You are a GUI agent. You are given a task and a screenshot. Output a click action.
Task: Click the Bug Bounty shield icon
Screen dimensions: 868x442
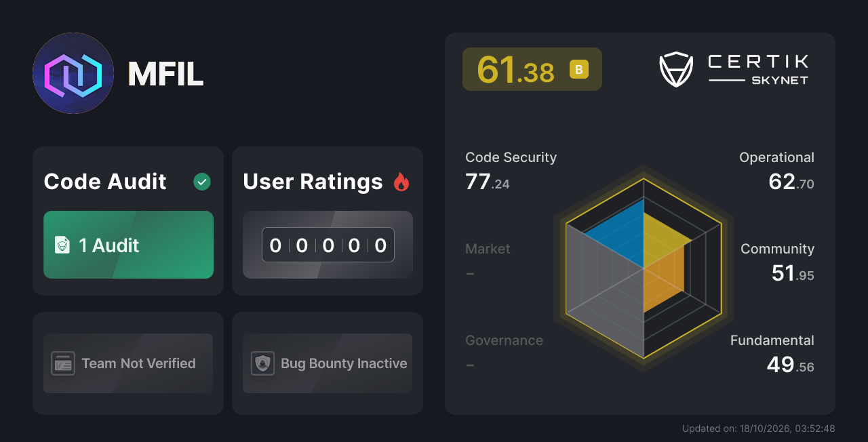(262, 363)
